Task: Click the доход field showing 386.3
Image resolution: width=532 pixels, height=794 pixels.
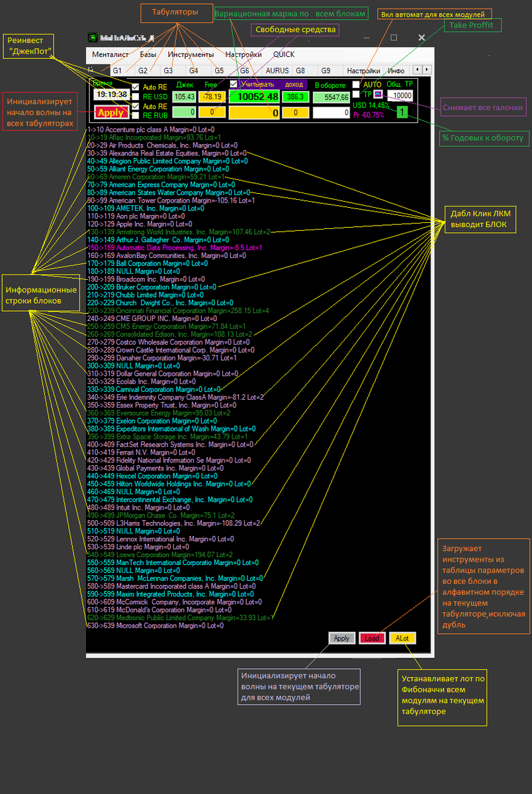Action: tap(295, 97)
